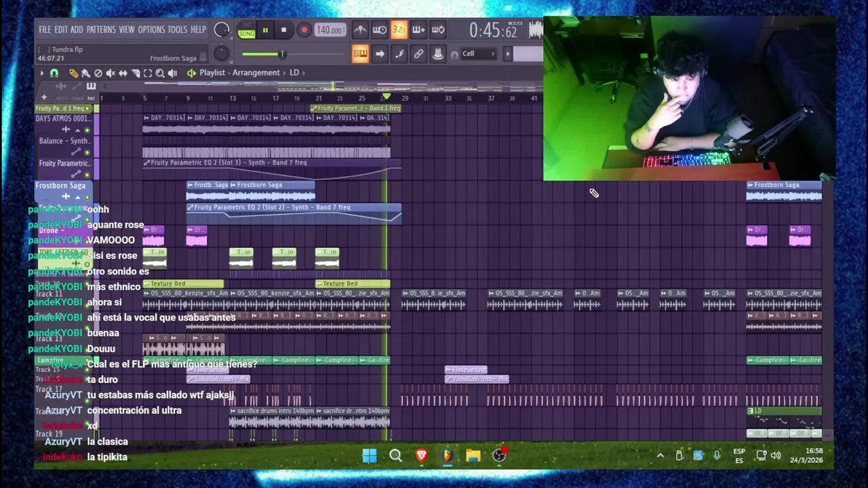The image size is (868, 488).
Task: Open the Windows Start menu
Action: [370, 455]
